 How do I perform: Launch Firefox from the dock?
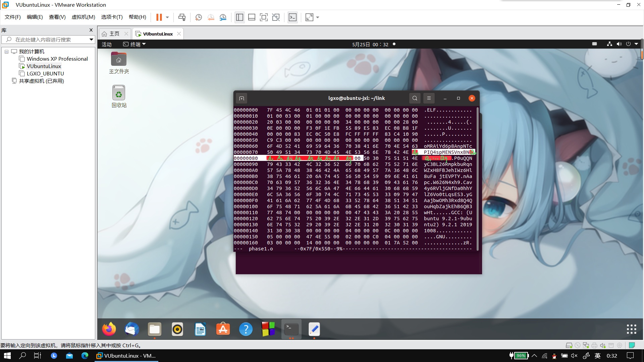(109, 329)
